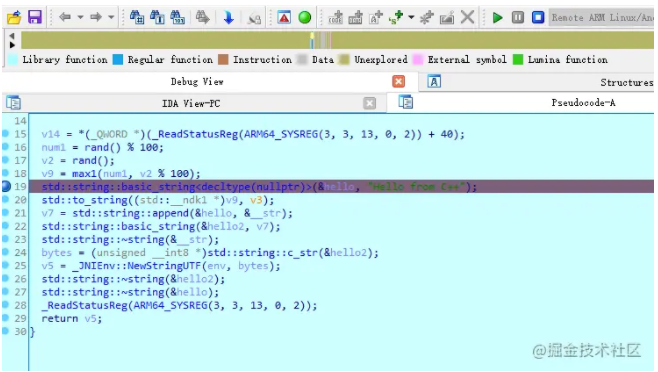Viewport: 658px width, 372px height.
Task: Open the back-navigation history dropdown
Action: click(80, 17)
